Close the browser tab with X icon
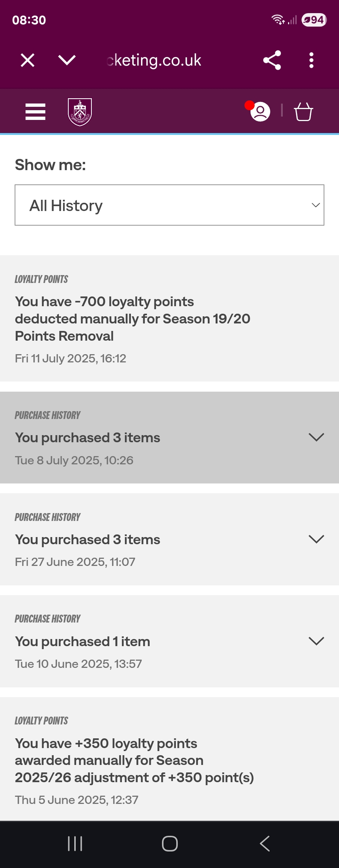This screenshot has height=868, width=339. tap(27, 60)
